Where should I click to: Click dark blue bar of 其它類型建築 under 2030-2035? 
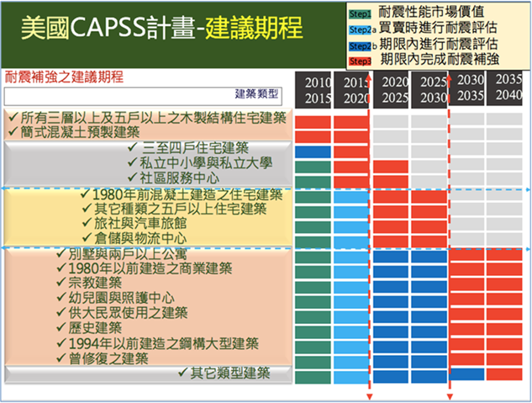[x=466, y=374]
